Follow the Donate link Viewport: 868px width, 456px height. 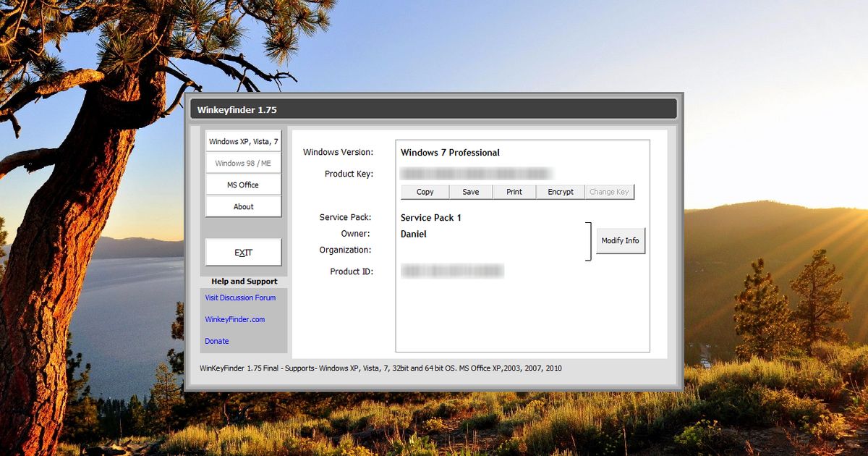click(x=217, y=341)
